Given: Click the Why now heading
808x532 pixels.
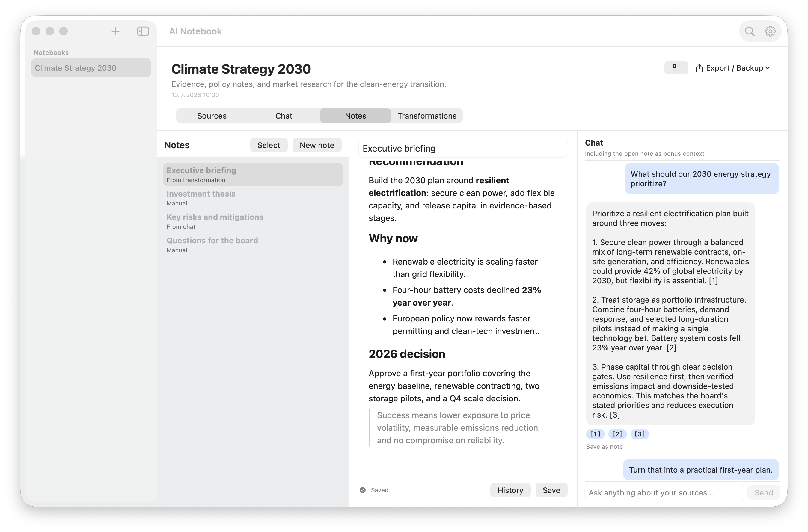Looking at the screenshot, I should click(x=393, y=238).
